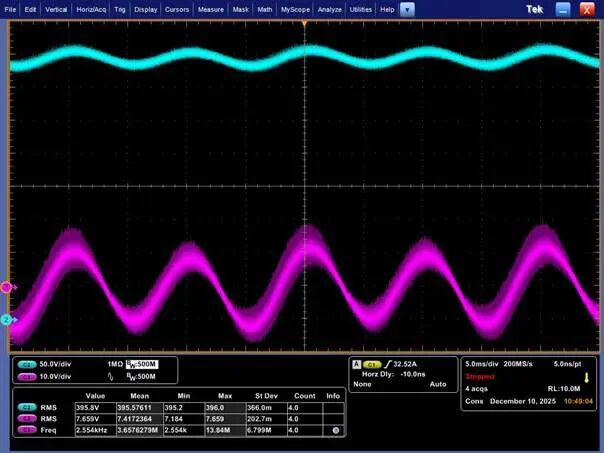Image resolution: width=604 pixels, height=453 pixels.
Task: Expand the dropdown arrow beside Help
Action: click(408, 8)
